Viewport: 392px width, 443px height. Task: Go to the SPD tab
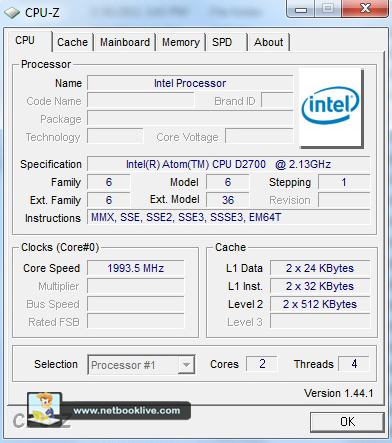point(222,42)
